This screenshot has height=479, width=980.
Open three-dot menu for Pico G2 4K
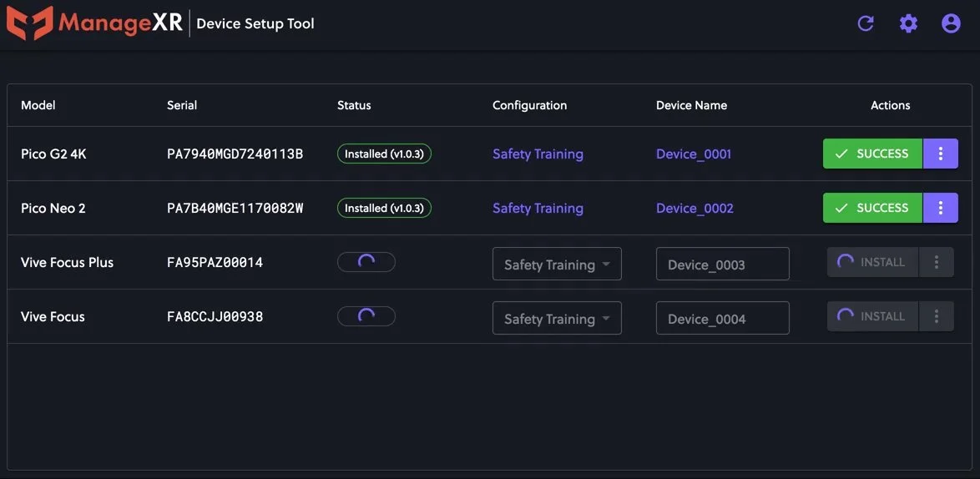tap(940, 154)
